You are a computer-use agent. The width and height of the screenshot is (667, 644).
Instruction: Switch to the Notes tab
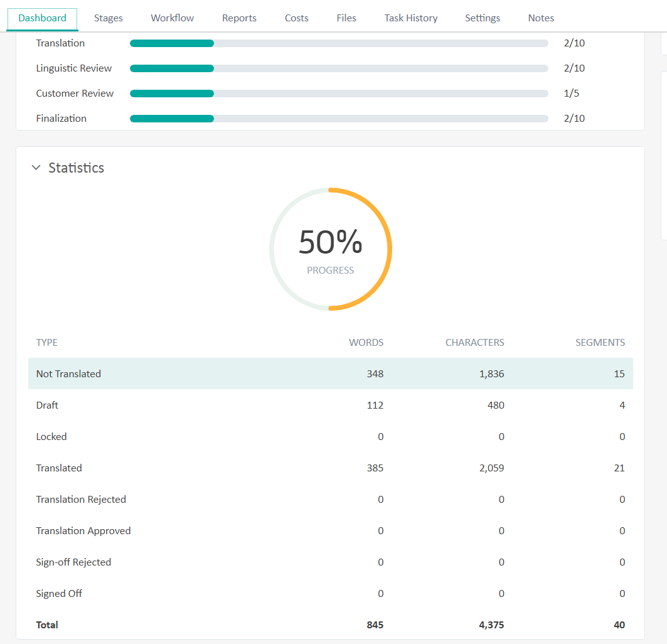coord(541,18)
